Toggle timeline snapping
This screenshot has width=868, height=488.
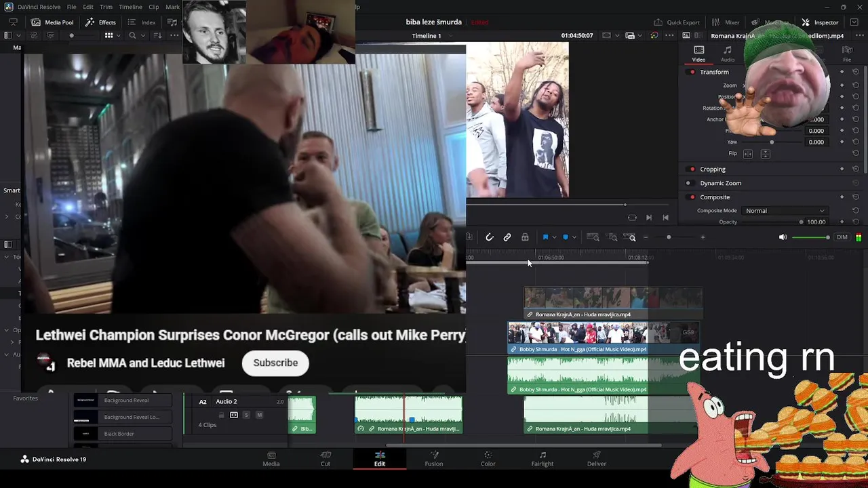point(489,237)
